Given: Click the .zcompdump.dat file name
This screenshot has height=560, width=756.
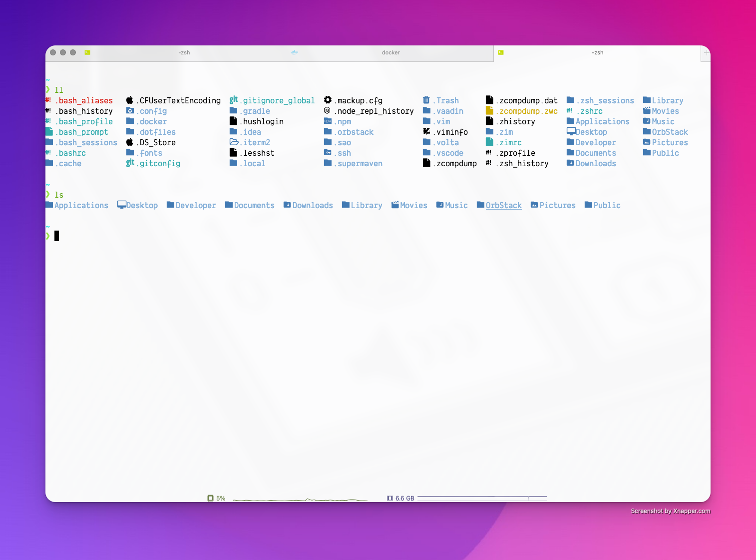Looking at the screenshot, I should 526,100.
